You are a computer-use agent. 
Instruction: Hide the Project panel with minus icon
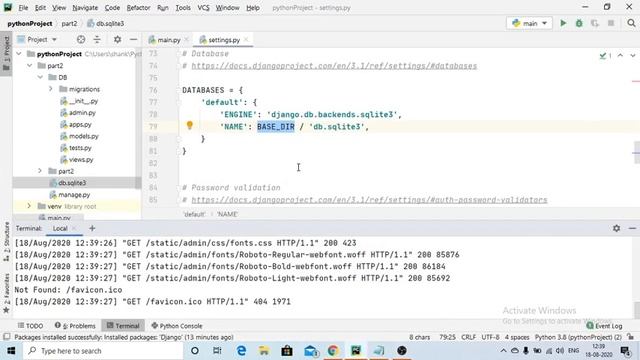[x=133, y=40]
